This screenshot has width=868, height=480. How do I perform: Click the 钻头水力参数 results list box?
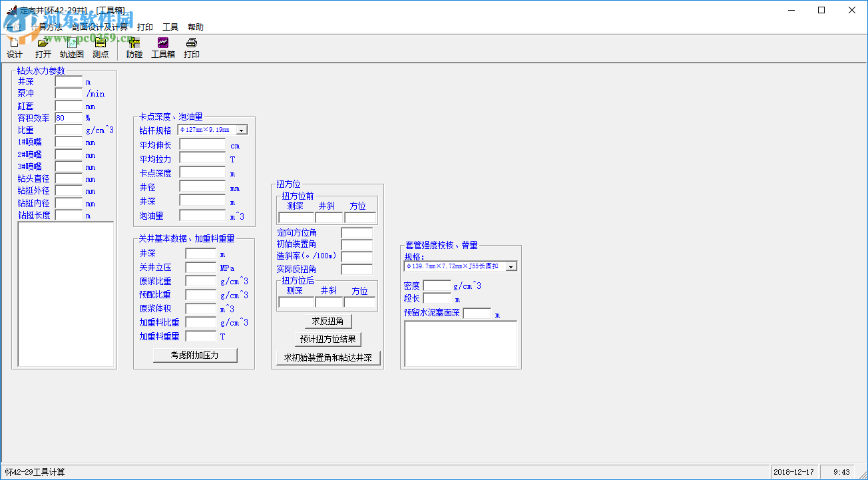coord(66,294)
